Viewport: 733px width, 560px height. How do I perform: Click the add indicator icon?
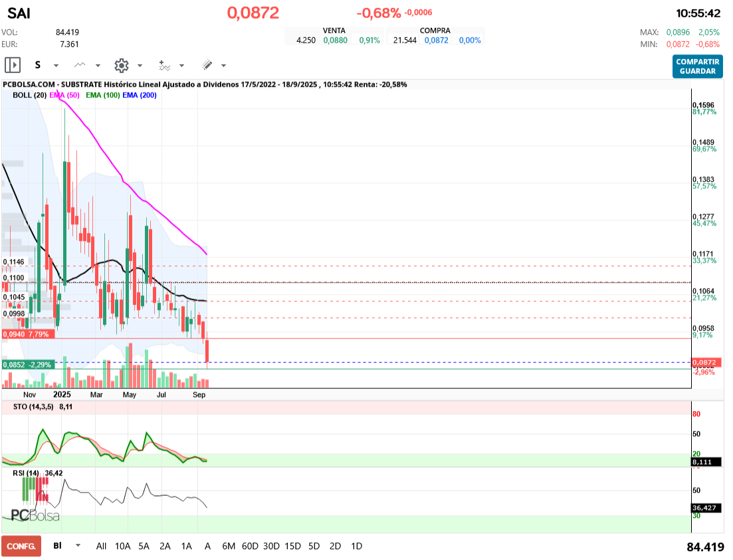[164, 65]
